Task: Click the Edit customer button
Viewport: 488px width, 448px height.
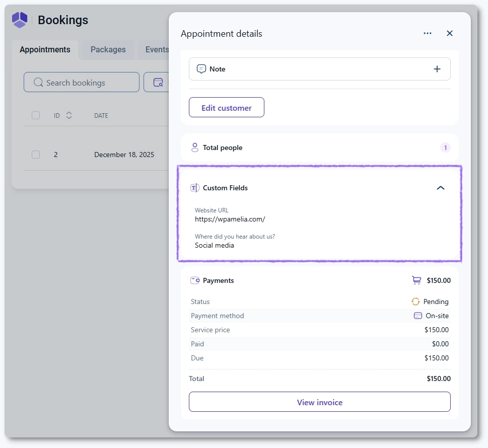Action: [227, 107]
